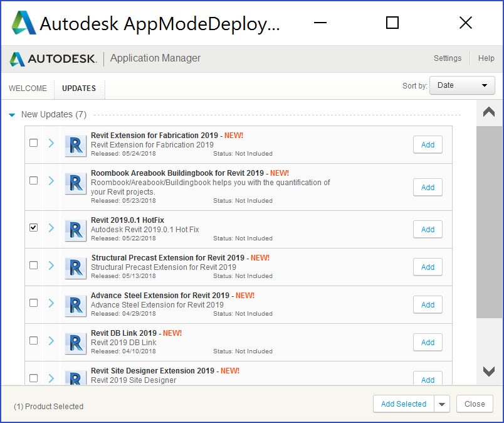Click the vertical scrollbar thumb
The width and height of the screenshot is (504, 423).
489,222
